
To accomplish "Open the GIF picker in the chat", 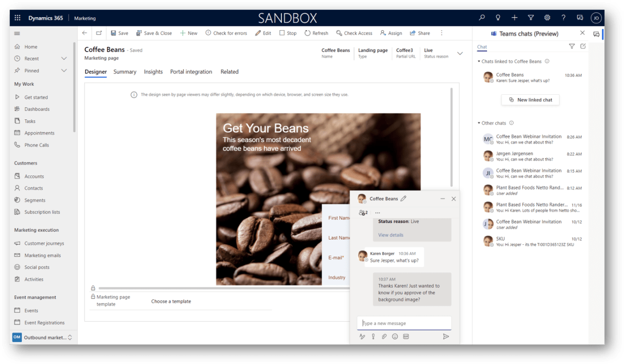I will (x=406, y=336).
